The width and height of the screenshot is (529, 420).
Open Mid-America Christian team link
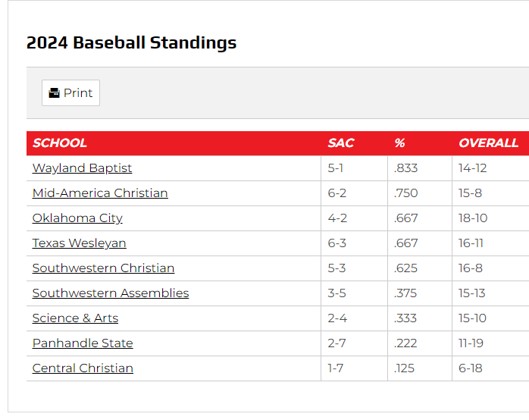[x=100, y=193]
